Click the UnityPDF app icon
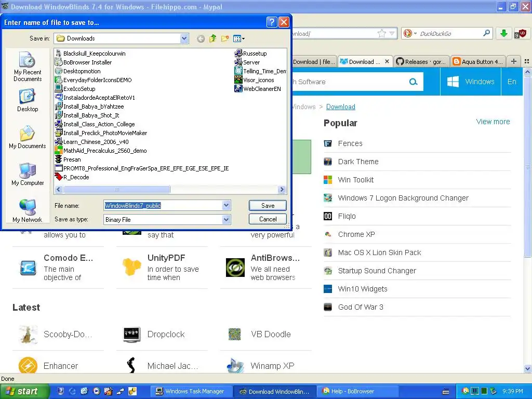 coord(131,267)
